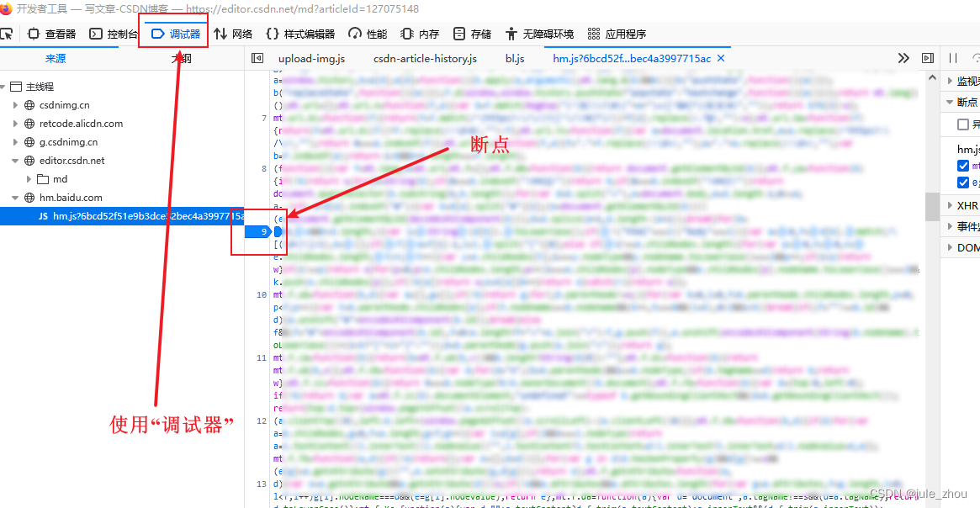This screenshot has width=980, height=508.
Task: Switch to the Network (网络) panel
Action: [x=233, y=34]
